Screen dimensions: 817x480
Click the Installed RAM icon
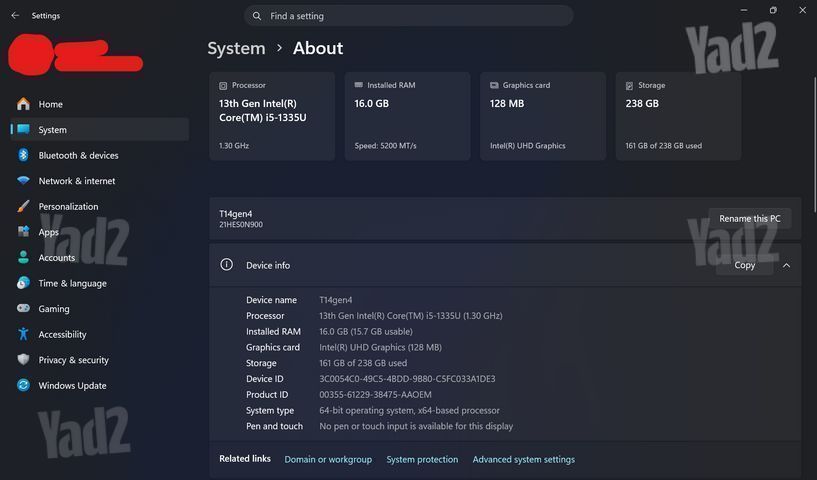pyautogui.click(x=358, y=85)
